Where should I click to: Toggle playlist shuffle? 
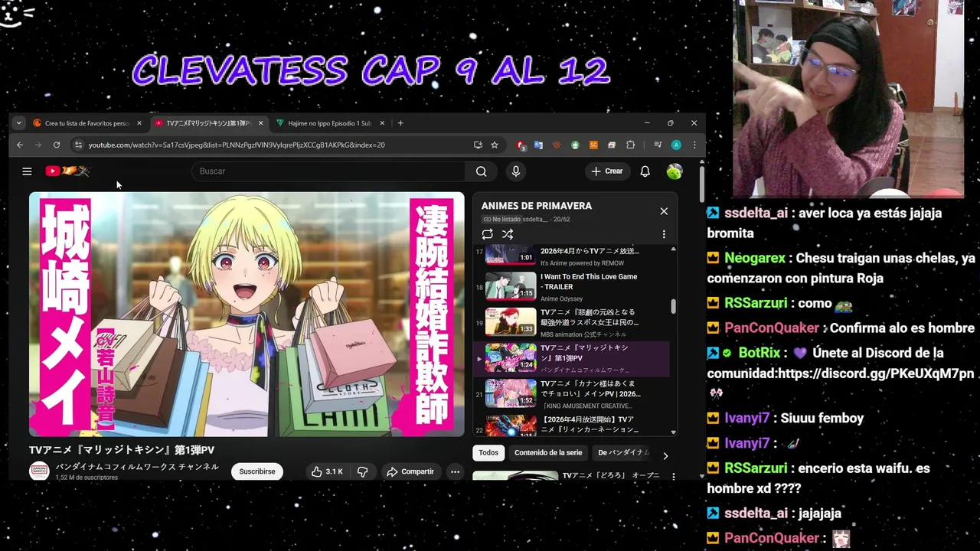508,234
